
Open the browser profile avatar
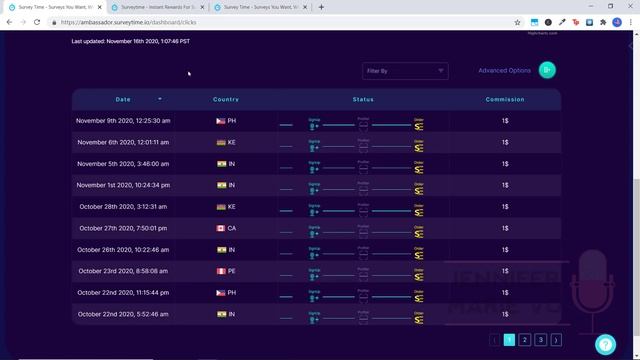[617, 22]
